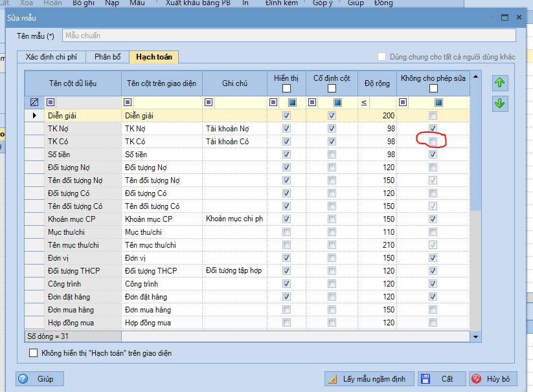533x392 pixels.
Task: Click the red cancel icon on Hủy bỏ
Action: pyautogui.click(x=477, y=379)
